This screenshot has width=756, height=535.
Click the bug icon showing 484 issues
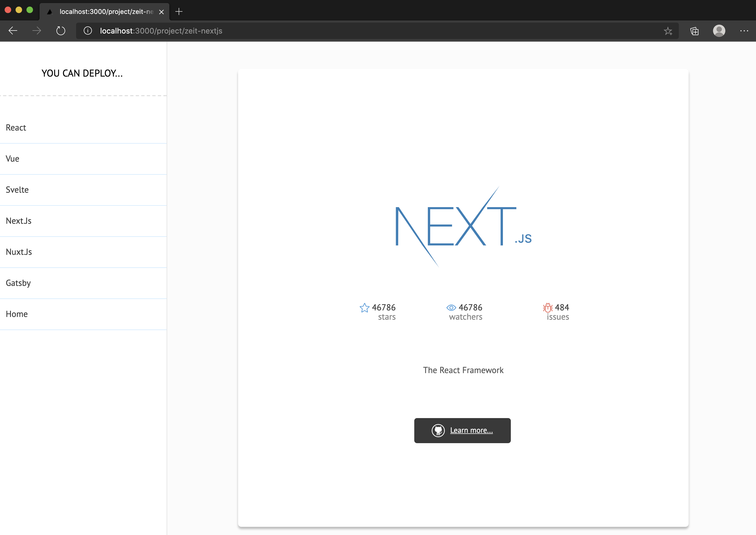point(547,307)
